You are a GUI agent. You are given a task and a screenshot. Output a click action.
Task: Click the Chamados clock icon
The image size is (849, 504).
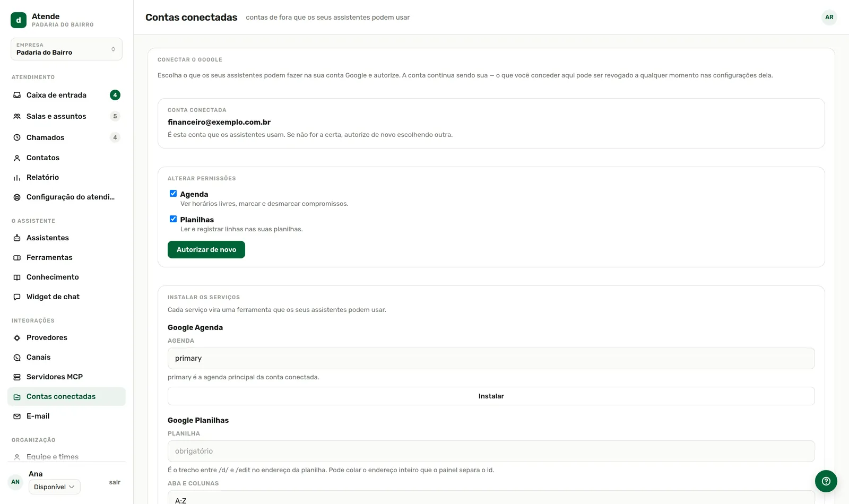pos(17,137)
